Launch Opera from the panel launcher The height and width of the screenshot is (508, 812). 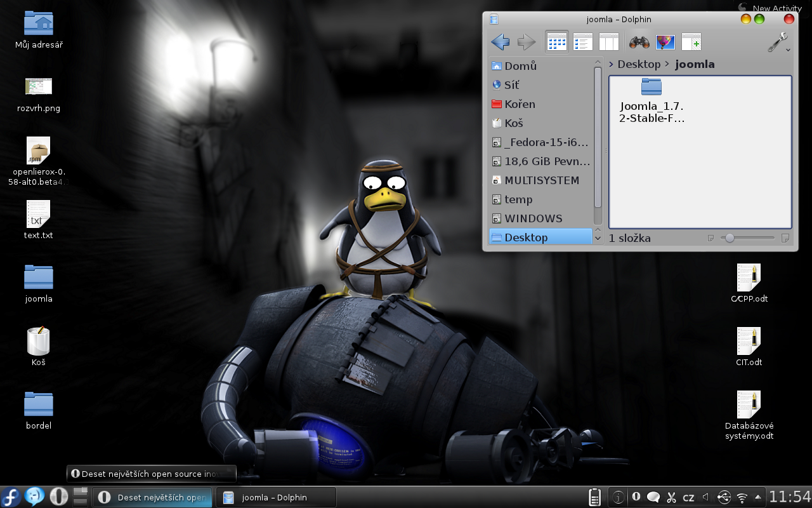click(58, 497)
